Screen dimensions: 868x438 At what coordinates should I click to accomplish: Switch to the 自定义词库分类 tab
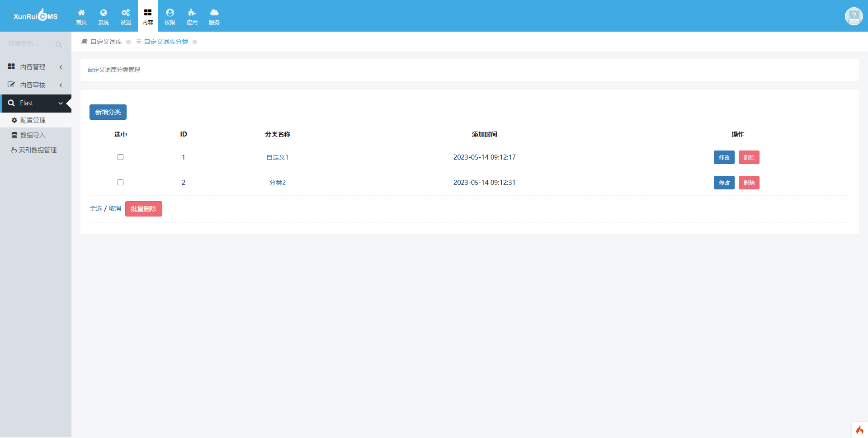pyautogui.click(x=162, y=42)
